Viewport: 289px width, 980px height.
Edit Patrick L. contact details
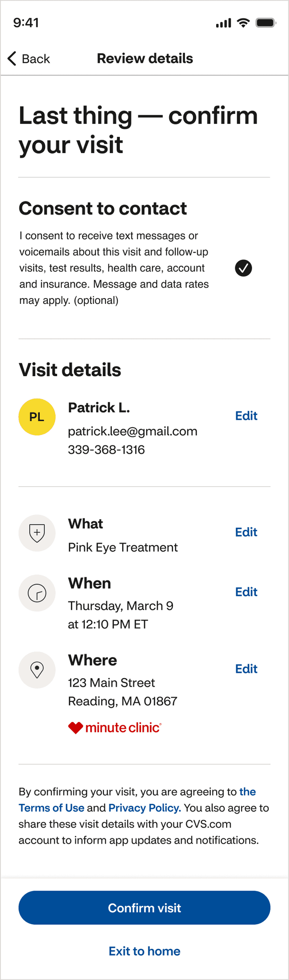[246, 416]
